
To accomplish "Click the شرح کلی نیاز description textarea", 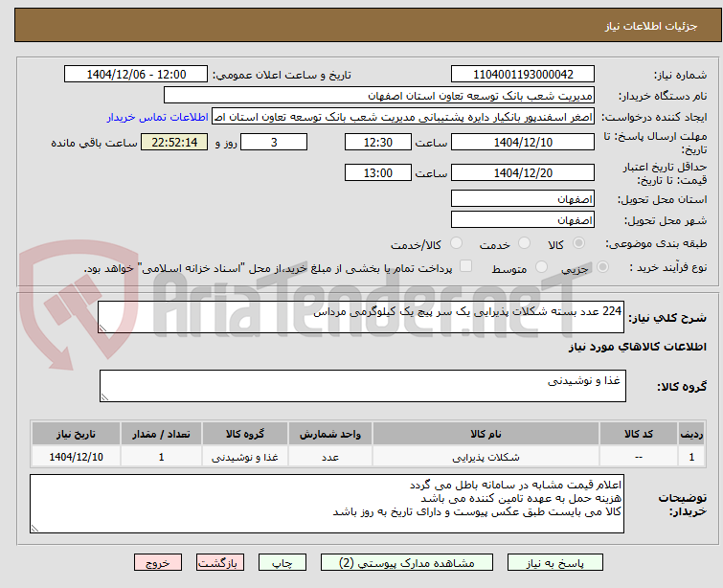I will [x=361, y=317].
